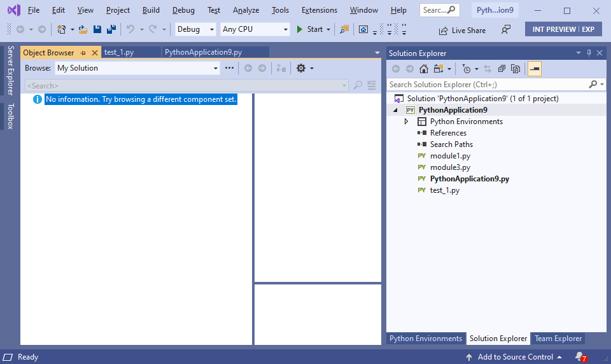Screen dimensions: 611x364
Task: Open the Edit menu
Action: point(59,10)
